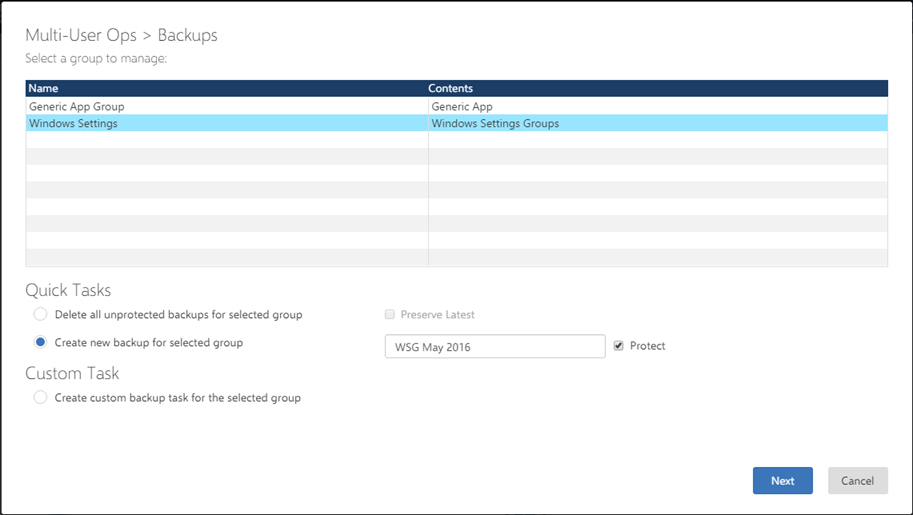Sort the table by the Name column header
913x515 pixels.
click(44, 89)
